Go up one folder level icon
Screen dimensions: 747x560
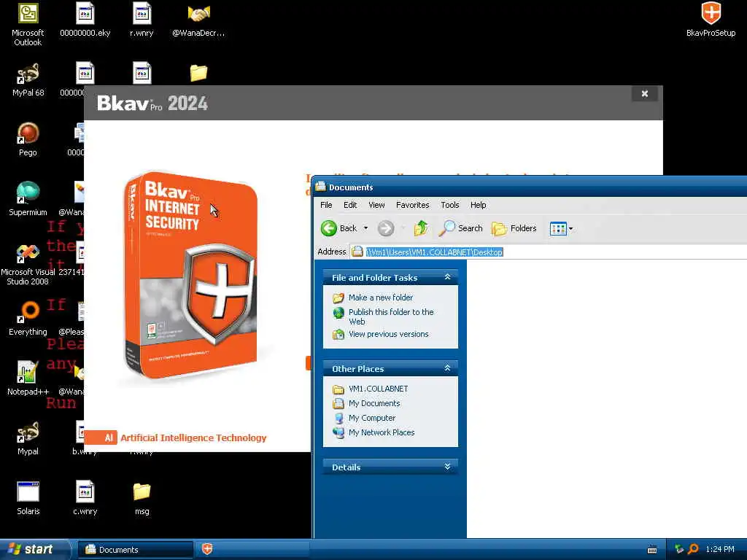(x=421, y=228)
